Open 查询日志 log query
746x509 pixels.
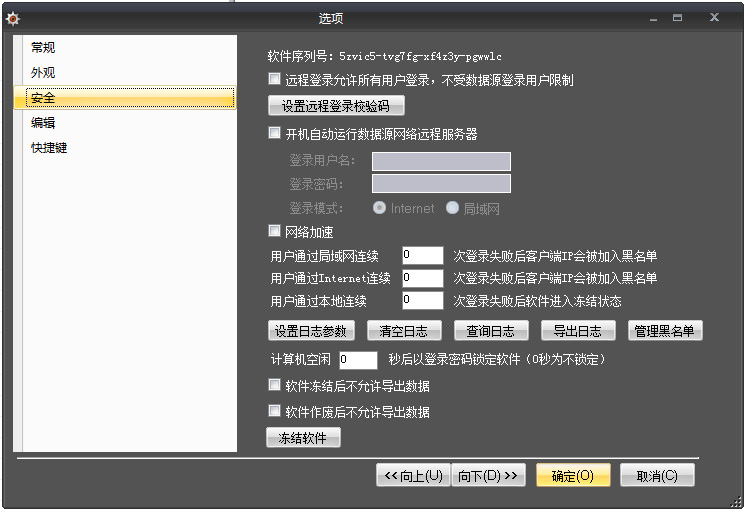[x=491, y=331]
